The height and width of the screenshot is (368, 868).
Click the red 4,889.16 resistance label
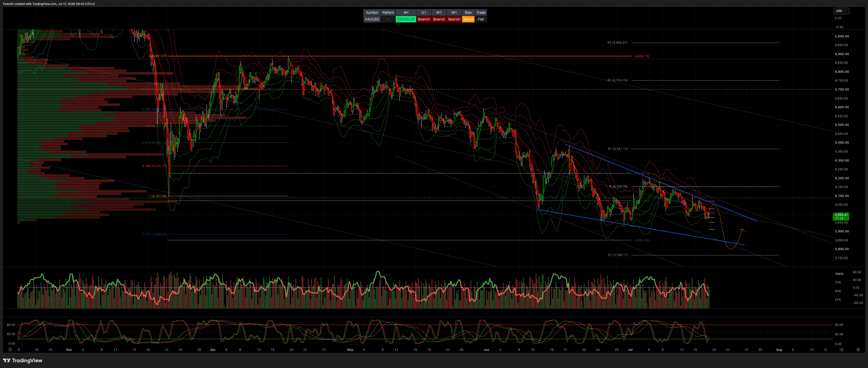click(x=642, y=56)
